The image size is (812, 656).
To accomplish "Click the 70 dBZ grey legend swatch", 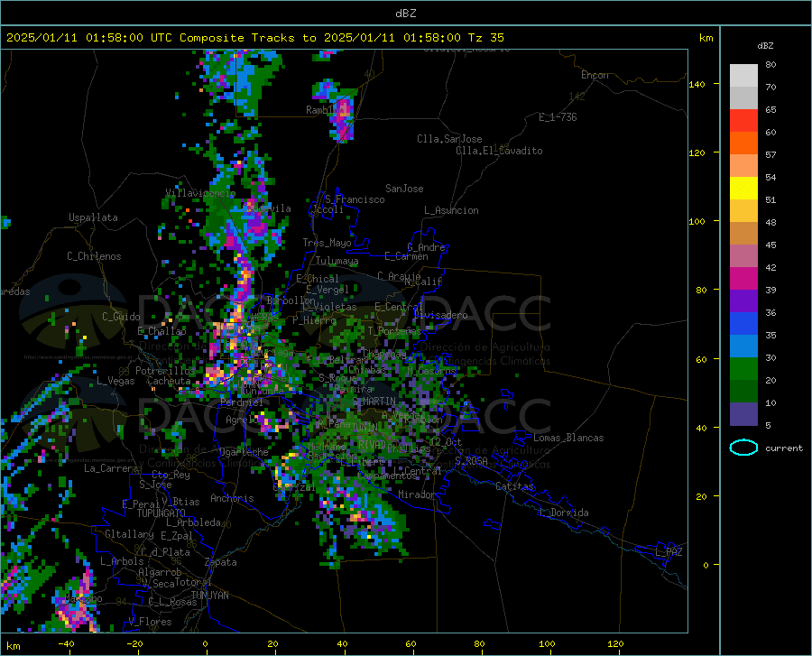I will click(x=743, y=76).
